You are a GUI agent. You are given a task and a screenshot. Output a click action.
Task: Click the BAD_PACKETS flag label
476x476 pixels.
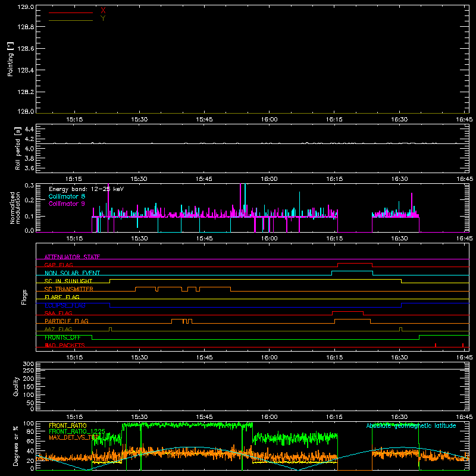tap(65, 345)
